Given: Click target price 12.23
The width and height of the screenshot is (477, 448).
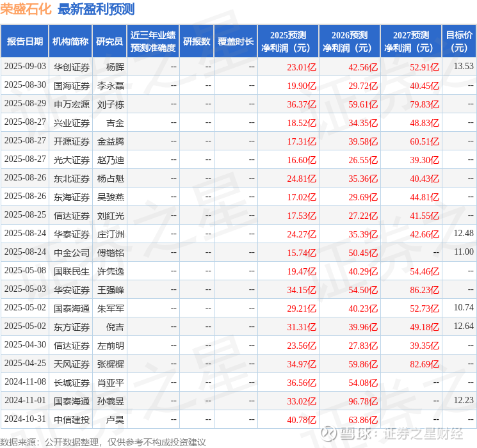Looking at the screenshot, I should pos(464,400).
